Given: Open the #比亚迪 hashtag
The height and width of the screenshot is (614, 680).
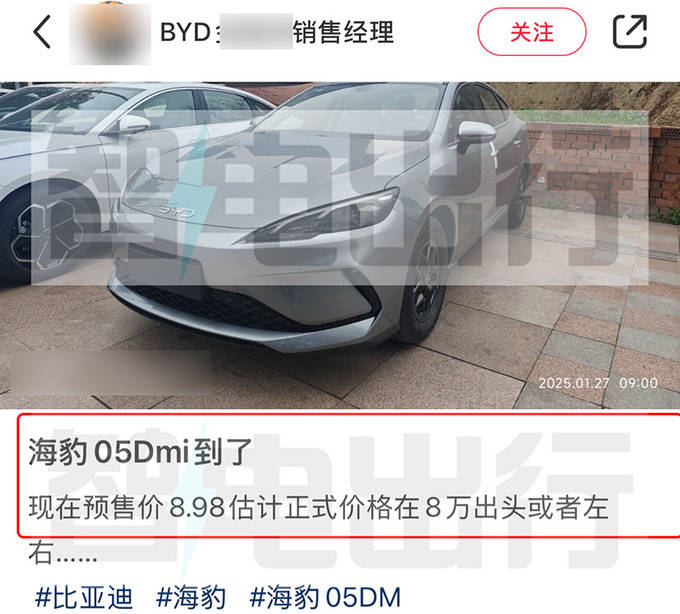Looking at the screenshot, I should [x=84, y=597].
